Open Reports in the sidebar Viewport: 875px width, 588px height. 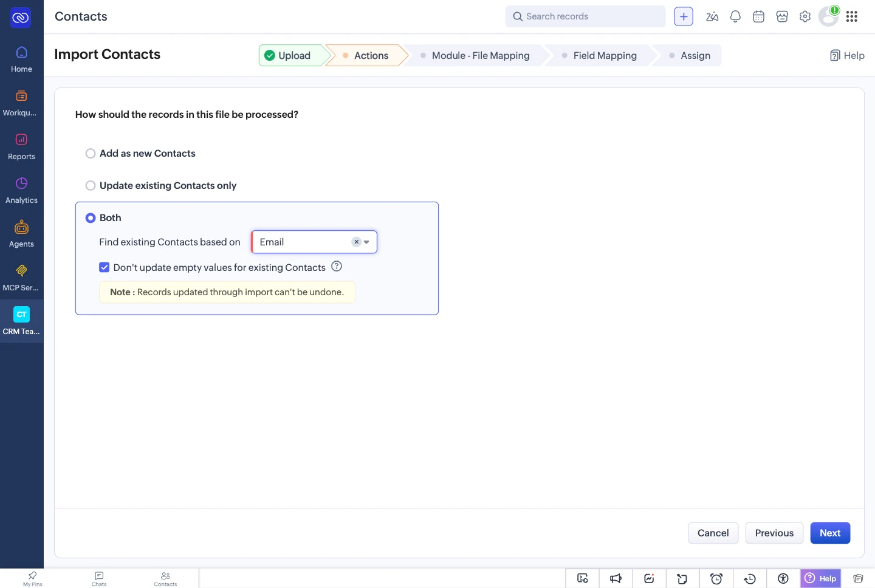click(x=21, y=147)
